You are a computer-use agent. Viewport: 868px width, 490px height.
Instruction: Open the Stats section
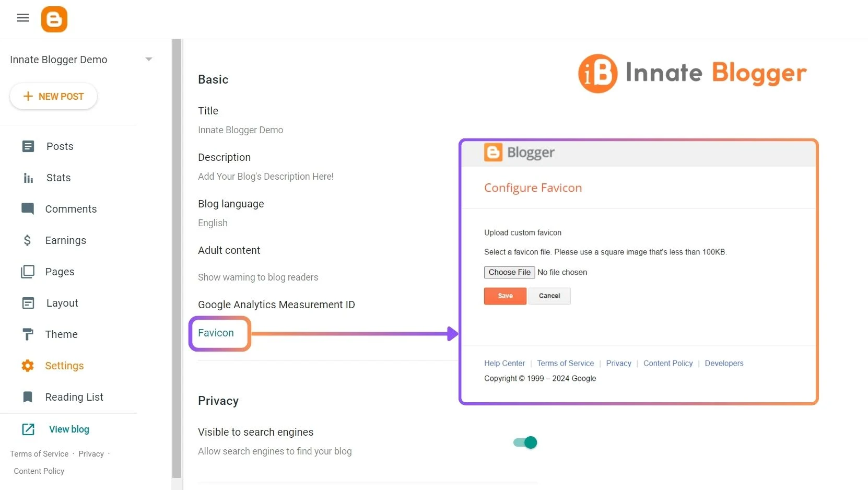tap(58, 178)
